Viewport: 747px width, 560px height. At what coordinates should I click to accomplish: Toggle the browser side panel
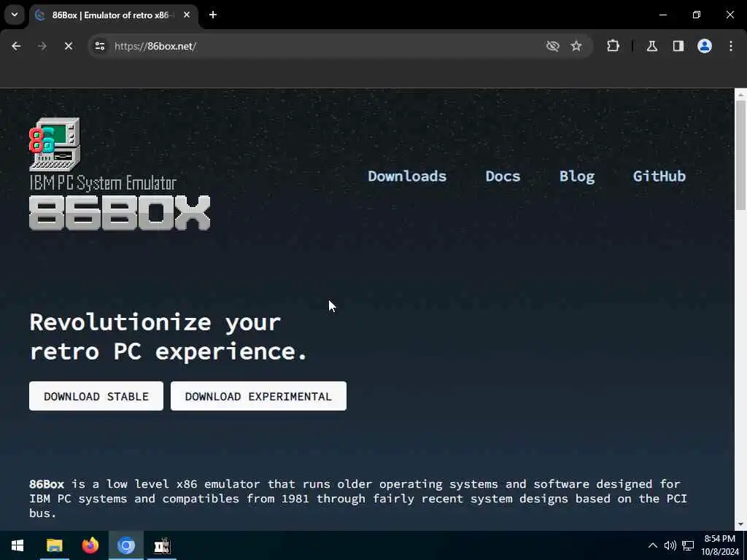(678, 46)
